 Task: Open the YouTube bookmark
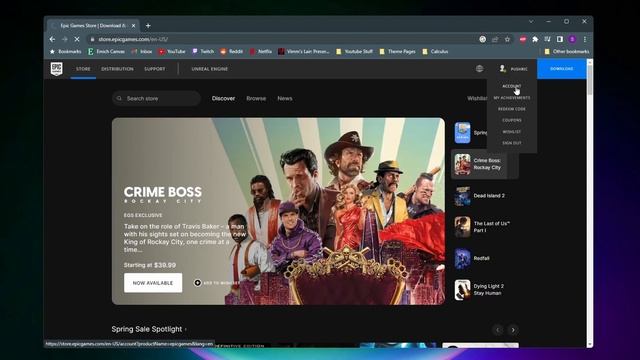(x=172, y=51)
